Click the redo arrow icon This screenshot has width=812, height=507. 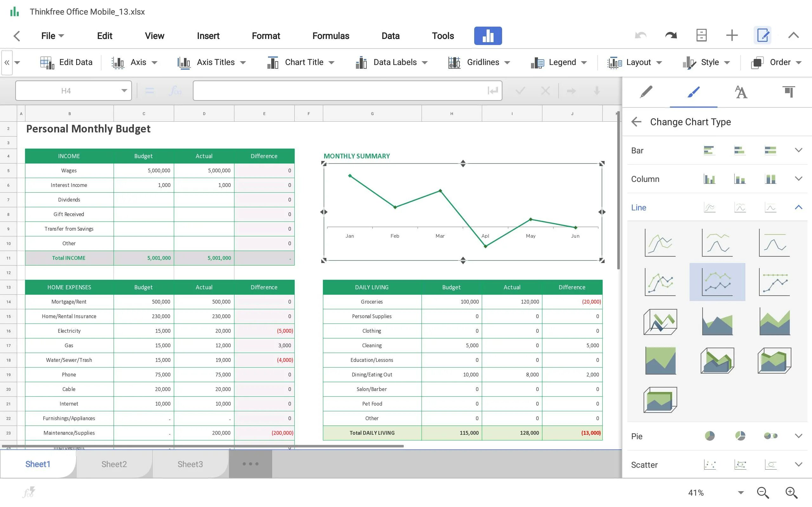click(671, 35)
